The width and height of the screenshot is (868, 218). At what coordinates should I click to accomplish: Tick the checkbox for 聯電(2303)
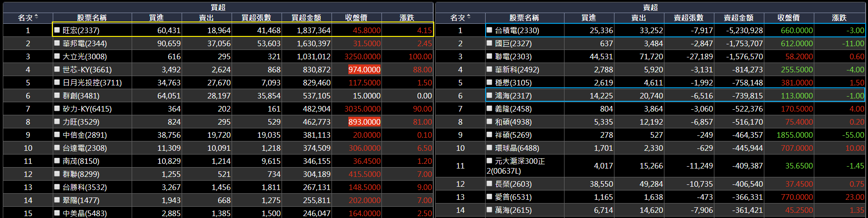pos(489,56)
